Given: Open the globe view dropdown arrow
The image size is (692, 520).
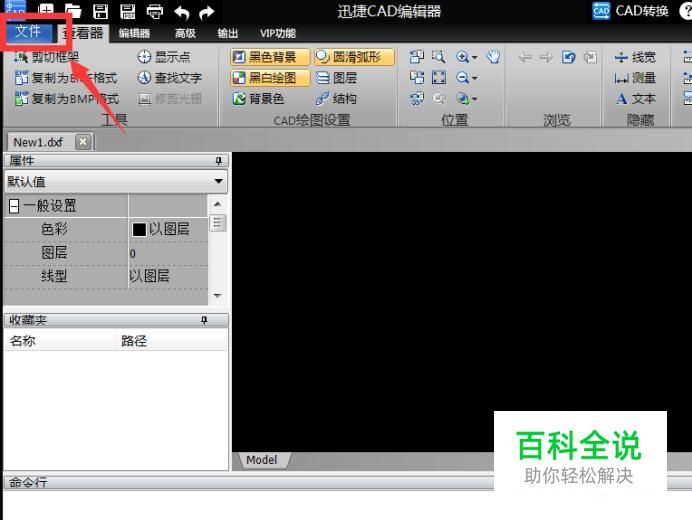Looking at the screenshot, I should (x=474, y=99).
